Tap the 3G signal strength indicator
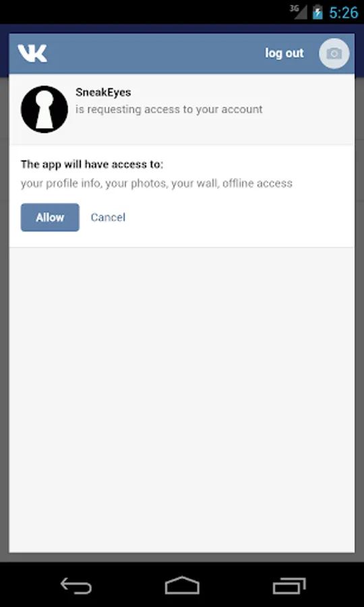Image resolution: width=364 pixels, height=607 pixels. click(x=298, y=11)
